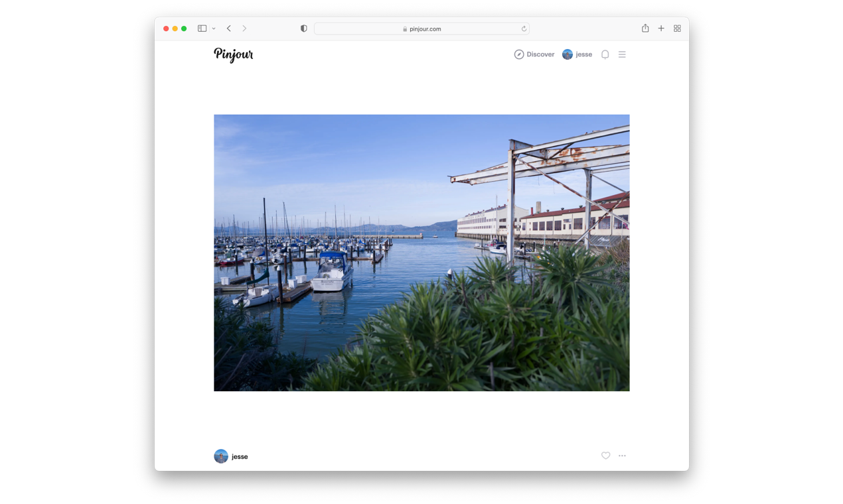
Task: Toggle the Safari sidebar
Action: [x=201, y=28]
